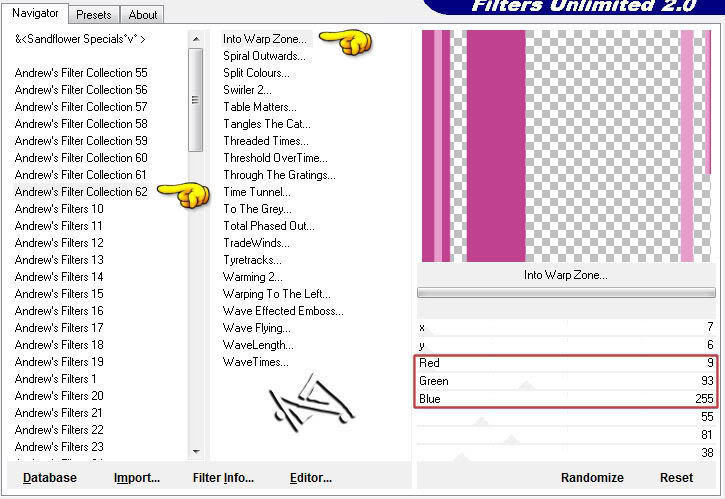Viewport: 725px width, 499px height.
Task: Select Andrew's Filters 15 category
Action: pos(59,294)
